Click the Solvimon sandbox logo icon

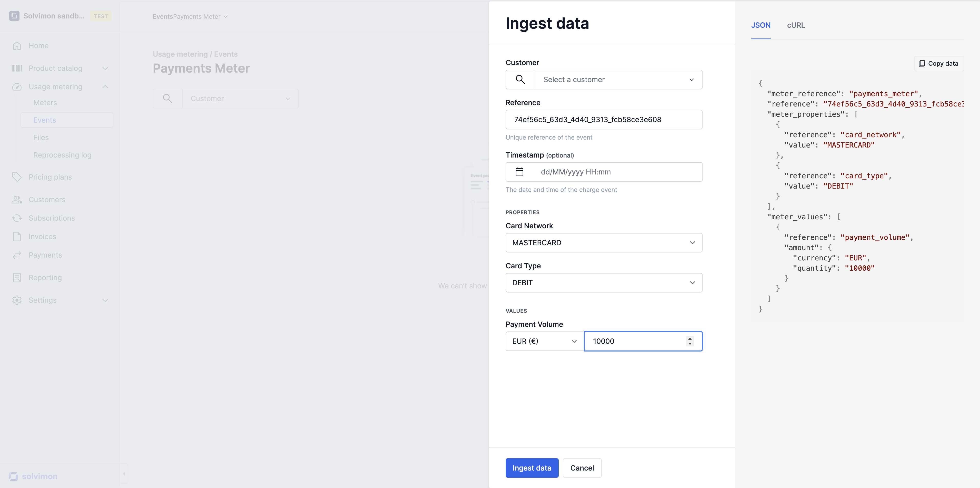[x=14, y=16]
